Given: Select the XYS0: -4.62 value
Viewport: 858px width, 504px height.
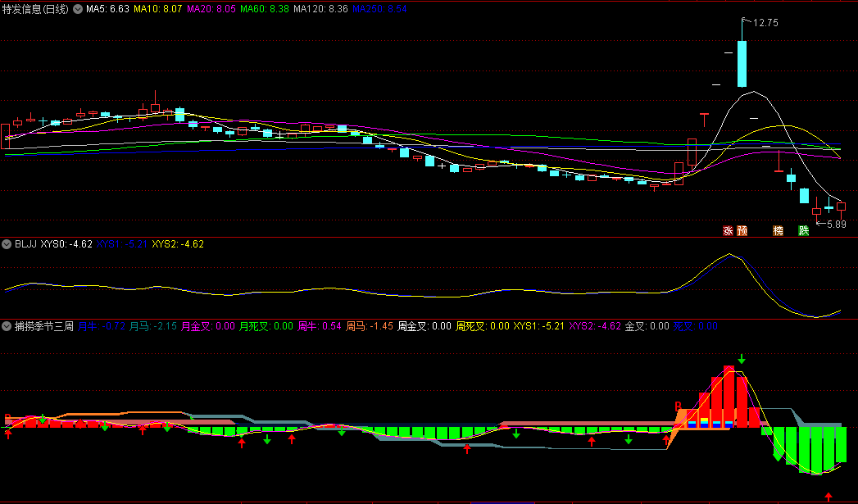Looking at the screenshot, I should click(x=66, y=244).
